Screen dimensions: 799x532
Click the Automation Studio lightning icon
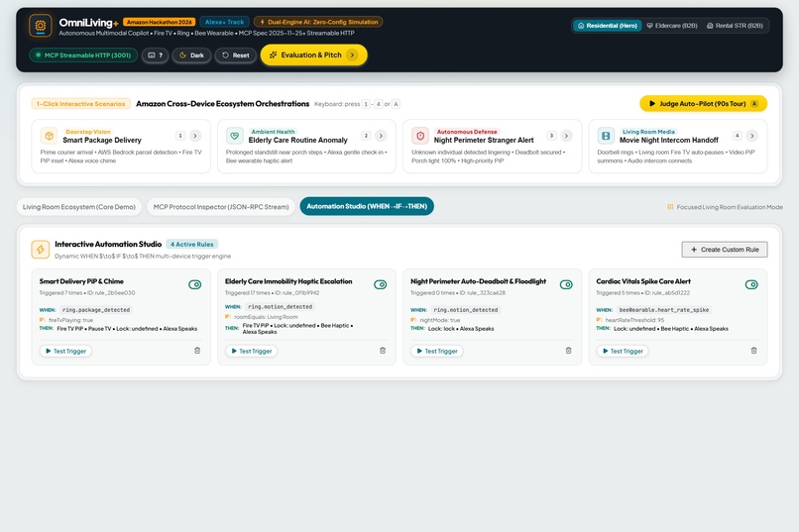[41, 250]
